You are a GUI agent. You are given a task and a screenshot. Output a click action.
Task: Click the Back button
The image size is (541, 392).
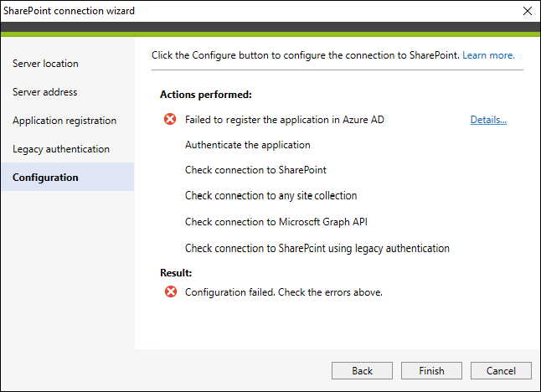click(362, 370)
